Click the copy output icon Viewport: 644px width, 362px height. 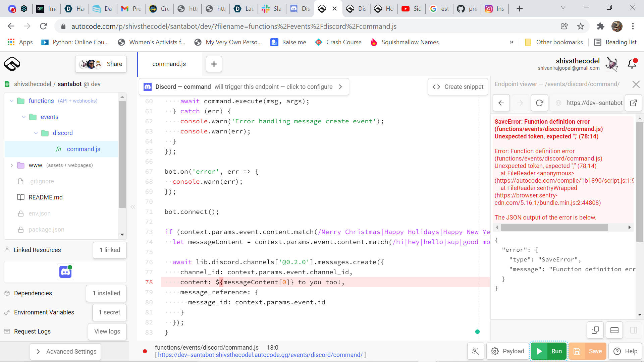tap(595, 330)
